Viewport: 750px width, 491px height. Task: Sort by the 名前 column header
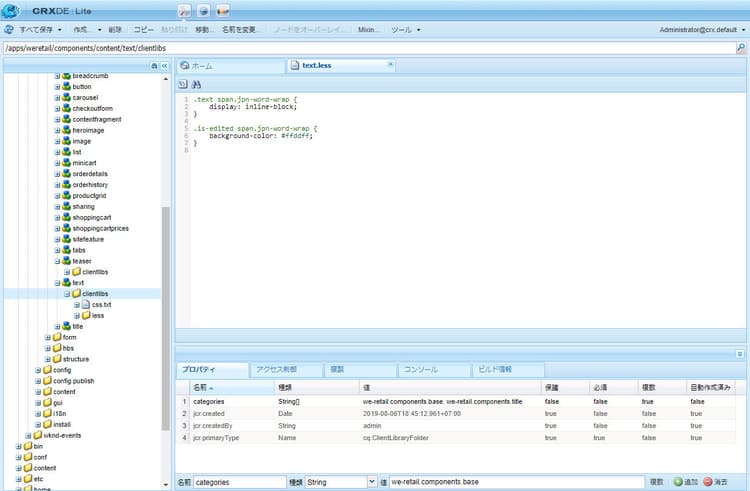tap(204, 387)
